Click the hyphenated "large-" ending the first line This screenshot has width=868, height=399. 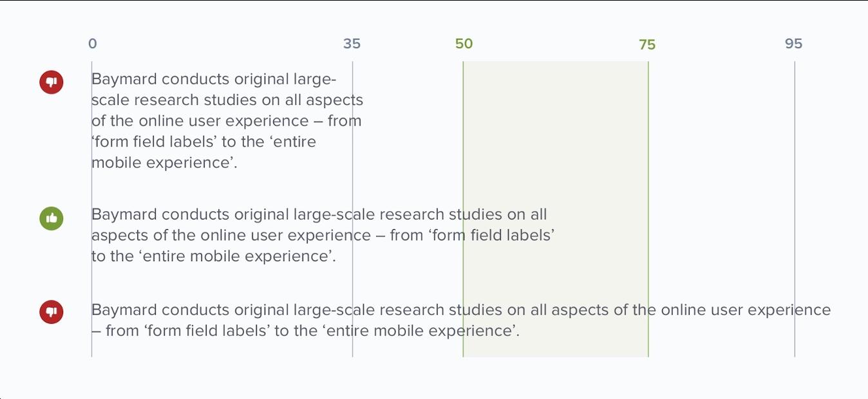coord(315,79)
